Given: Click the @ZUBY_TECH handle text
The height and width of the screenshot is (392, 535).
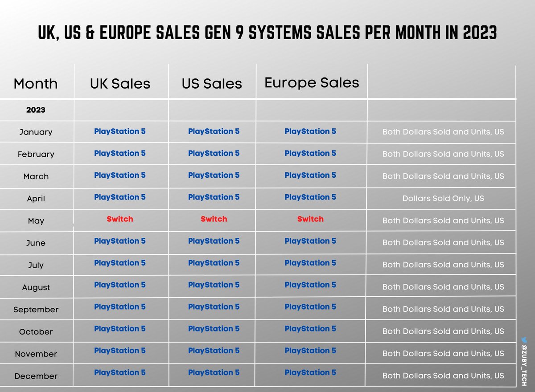Looking at the screenshot, I should (523, 365).
